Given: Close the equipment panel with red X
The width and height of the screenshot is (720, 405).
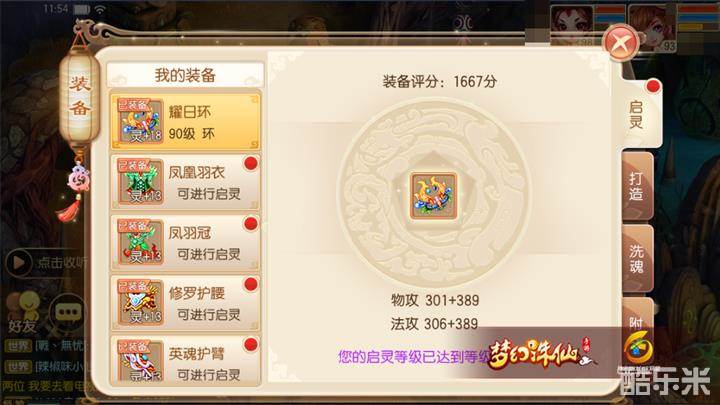Looking at the screenshot, I should click(621, 43).
